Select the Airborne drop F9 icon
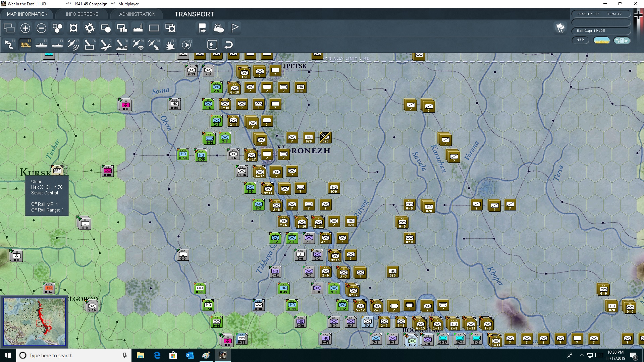The width and height of the screenshot is (644, 362). click(138, 45)
